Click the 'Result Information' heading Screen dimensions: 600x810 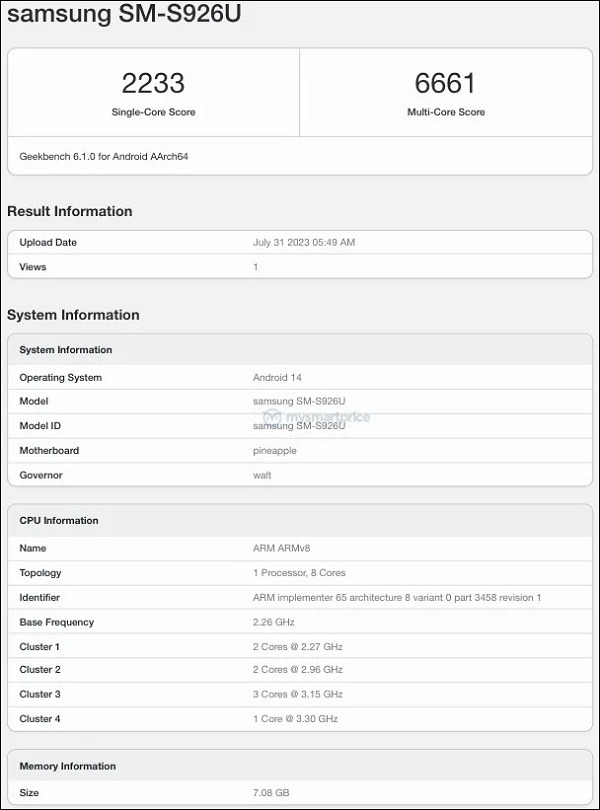coord(70,211)
